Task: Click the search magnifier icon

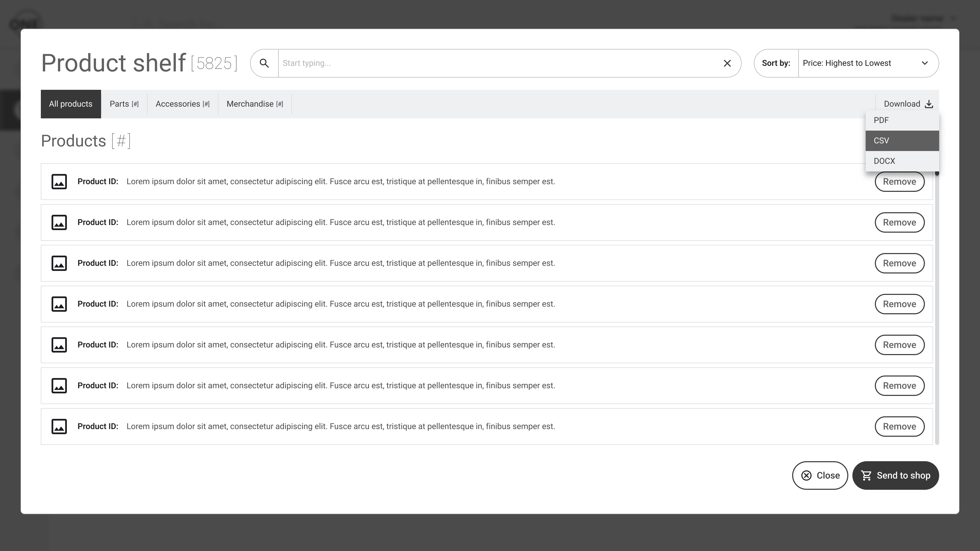Action: [264, 63]
